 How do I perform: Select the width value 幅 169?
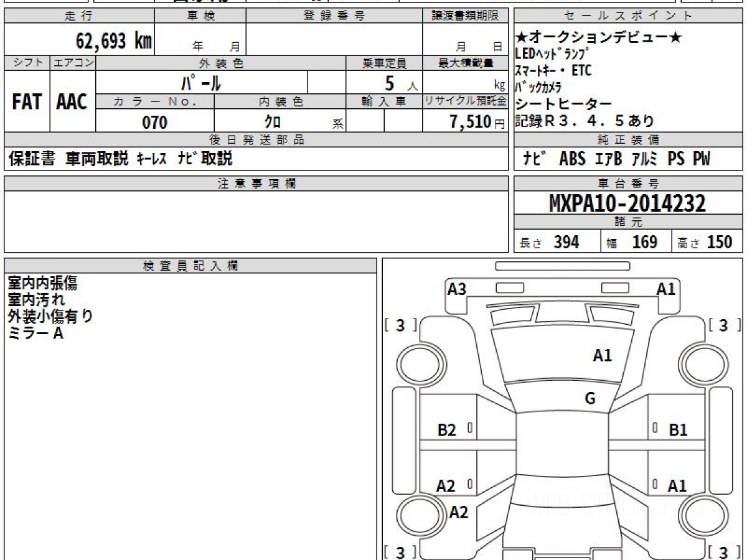coord(632,242)
